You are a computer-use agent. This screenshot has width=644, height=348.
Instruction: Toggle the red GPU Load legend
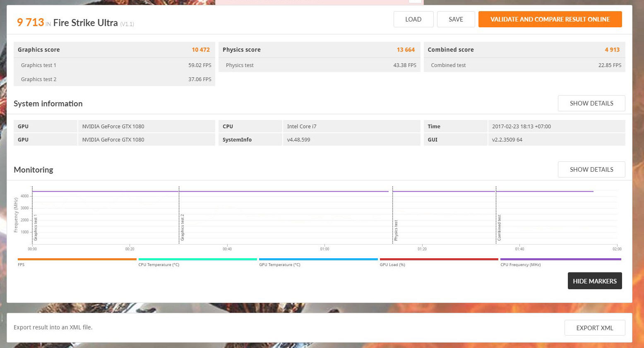[439, 262]
